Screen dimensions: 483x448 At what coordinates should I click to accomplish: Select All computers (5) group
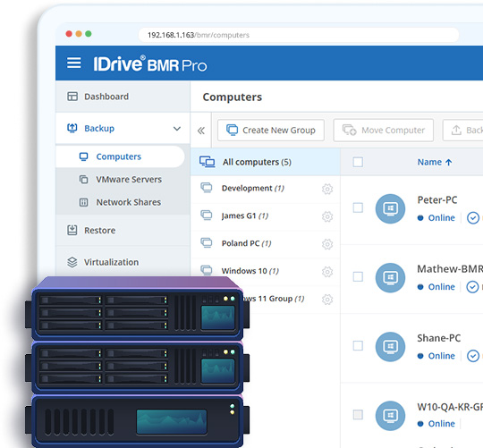click(266, 162)
